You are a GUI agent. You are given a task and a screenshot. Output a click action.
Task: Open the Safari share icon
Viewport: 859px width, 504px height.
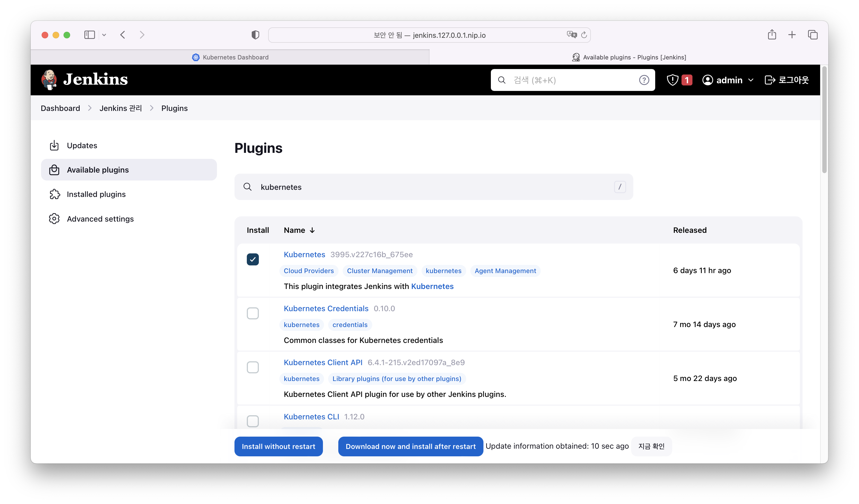[x=772, y=35]
